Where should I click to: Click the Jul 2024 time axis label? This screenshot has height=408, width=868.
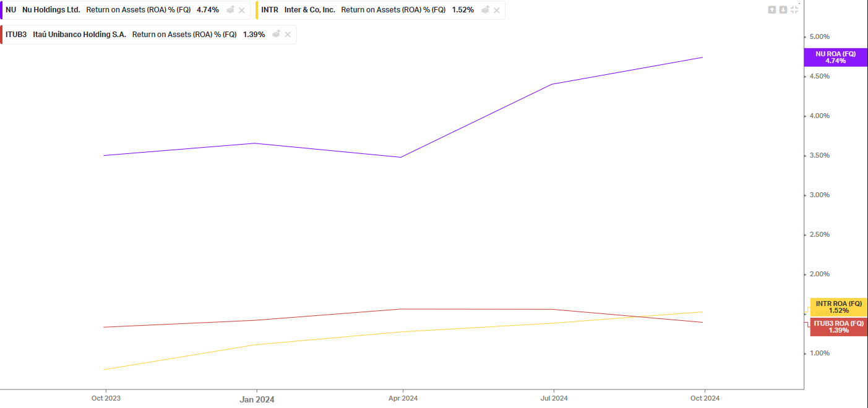click(554, 399)
